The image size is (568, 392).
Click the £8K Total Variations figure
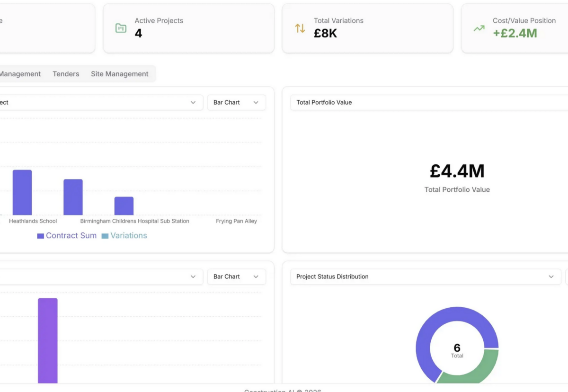[x=325, y=33]
